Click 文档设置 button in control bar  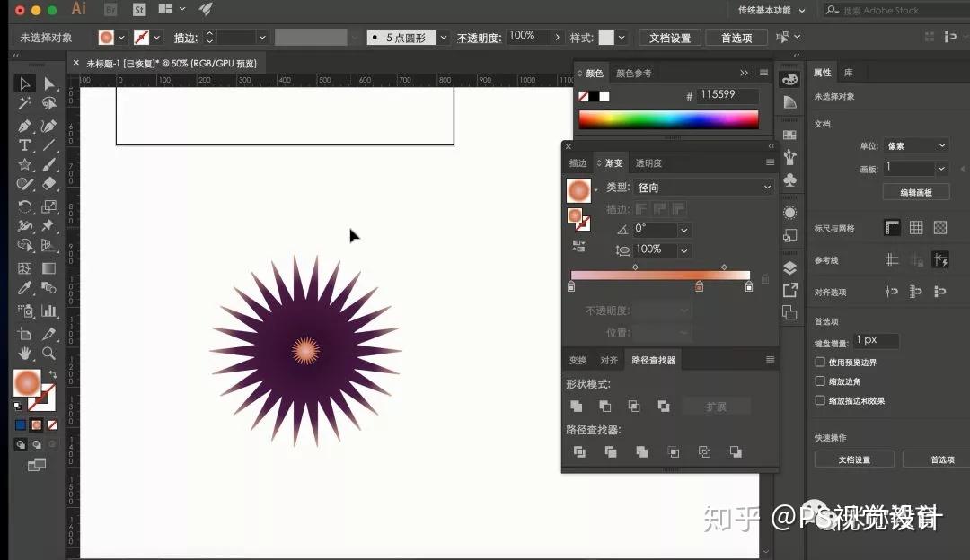point(670,38)
